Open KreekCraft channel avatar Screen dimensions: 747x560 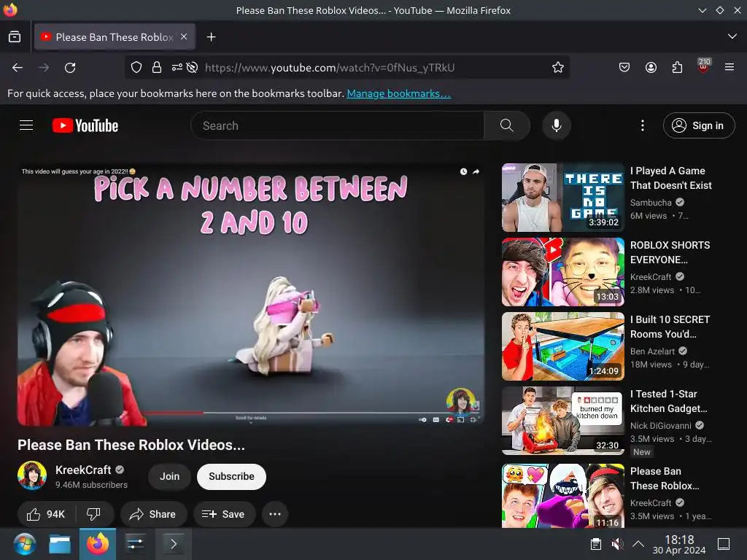coord(32,475)
